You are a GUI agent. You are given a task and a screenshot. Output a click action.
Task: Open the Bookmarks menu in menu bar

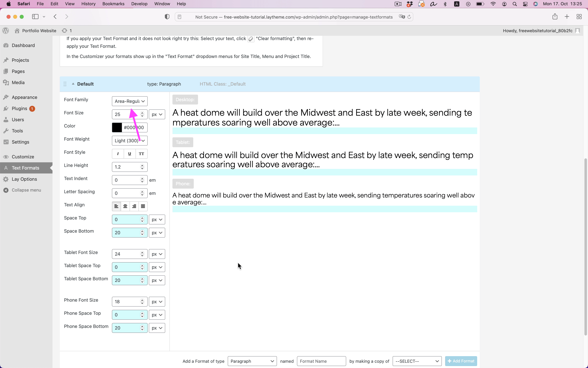113,4
